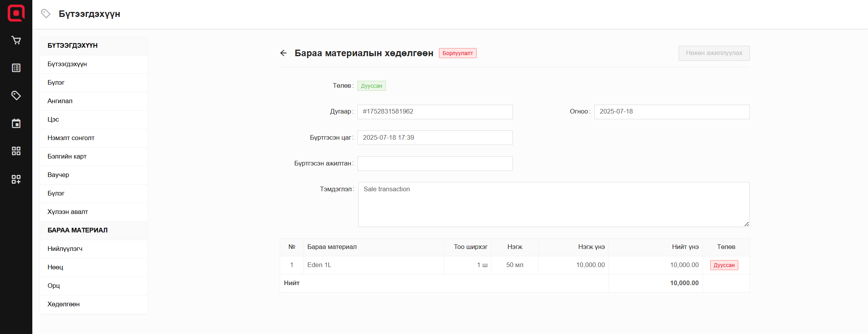868x334 pixels.
Task: Open the calendar sidebar icon
Action: tap(16, 124)
